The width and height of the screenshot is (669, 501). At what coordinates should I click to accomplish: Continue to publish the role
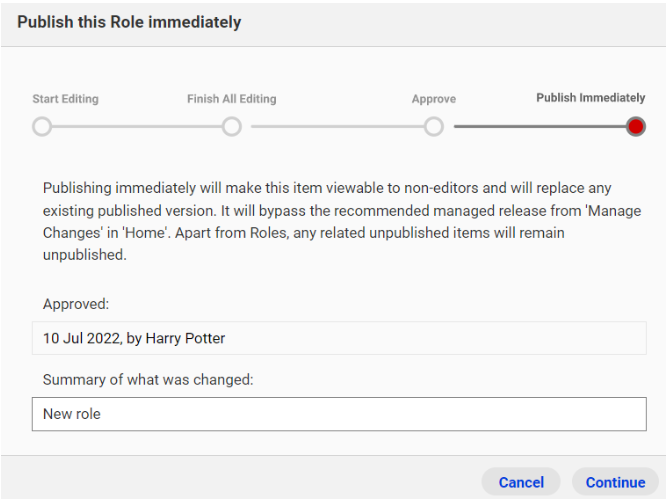click(x=615, y=482)
